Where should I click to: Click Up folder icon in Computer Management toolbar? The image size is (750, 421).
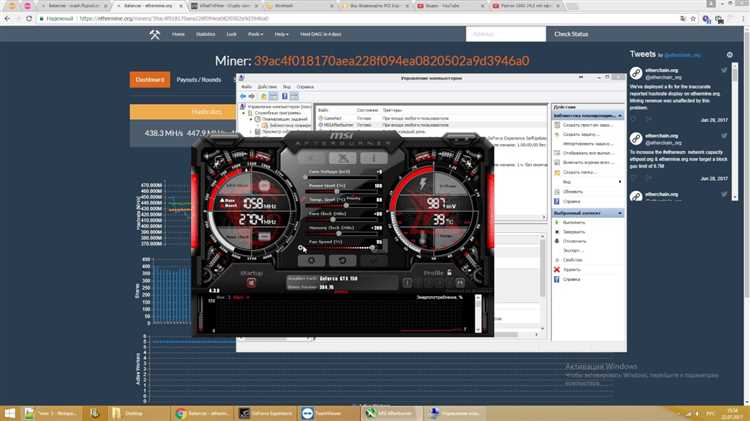point(263,96)
